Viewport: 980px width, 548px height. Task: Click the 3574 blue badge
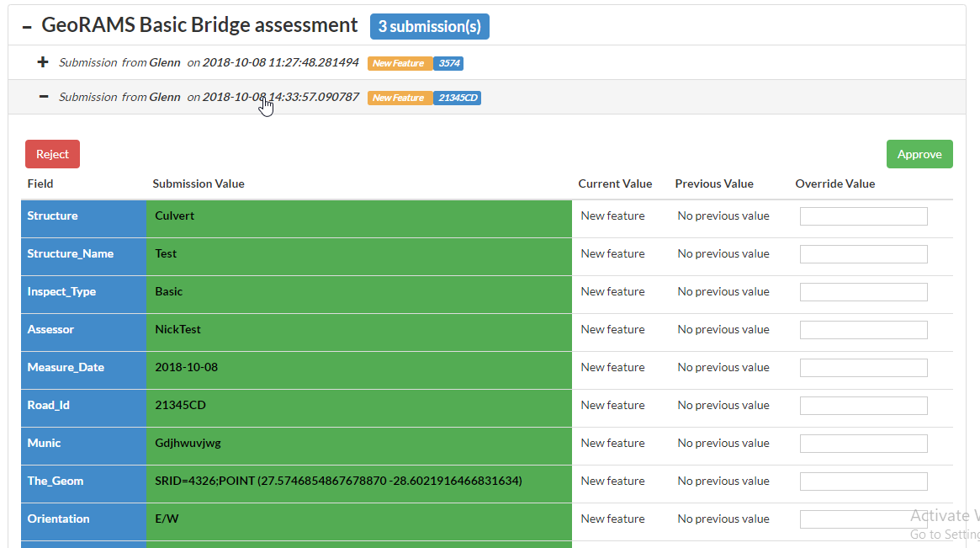(x=448, y=63)
